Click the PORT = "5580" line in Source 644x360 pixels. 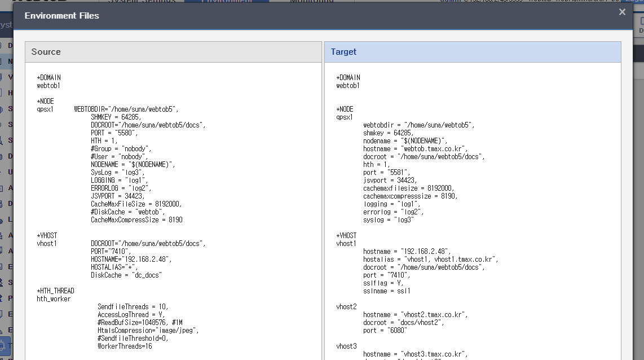(x=114, y=133)
